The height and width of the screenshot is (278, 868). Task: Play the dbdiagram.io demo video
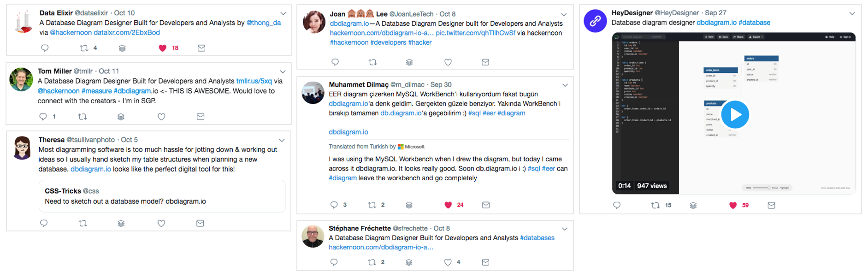point(735,114)
